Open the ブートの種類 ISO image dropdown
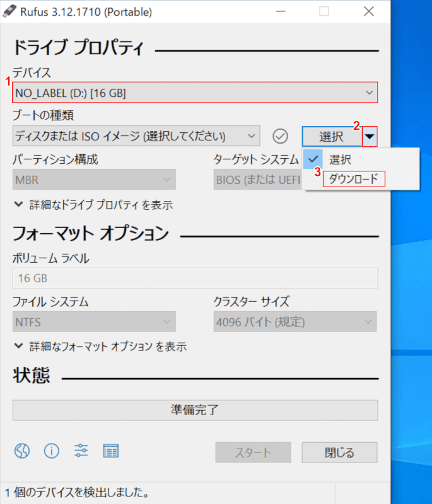Viewport: 432px width, 504px height. 136,136
